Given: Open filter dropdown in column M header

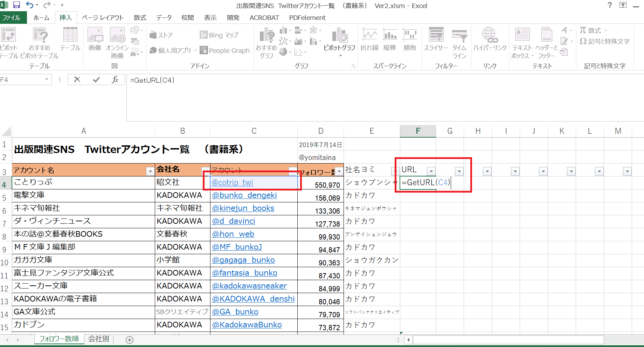Looking at the screenshot, I should click(x=627, y=172).
